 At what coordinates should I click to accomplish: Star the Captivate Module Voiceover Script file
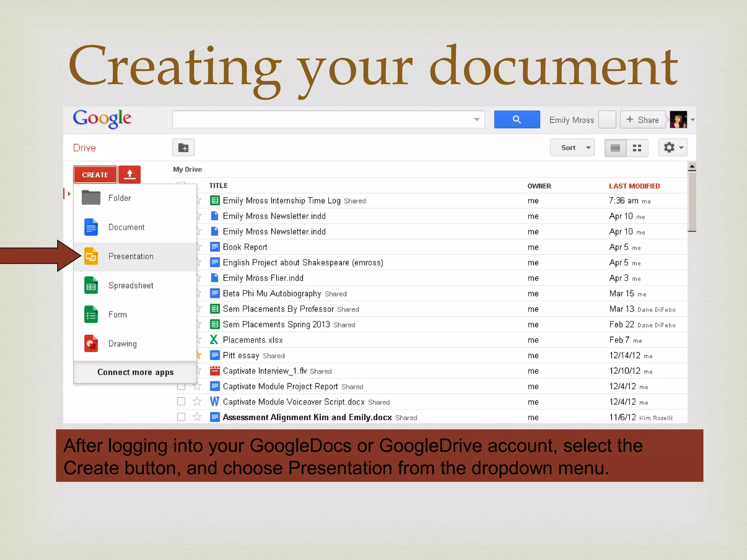click(x=197, y=401)
